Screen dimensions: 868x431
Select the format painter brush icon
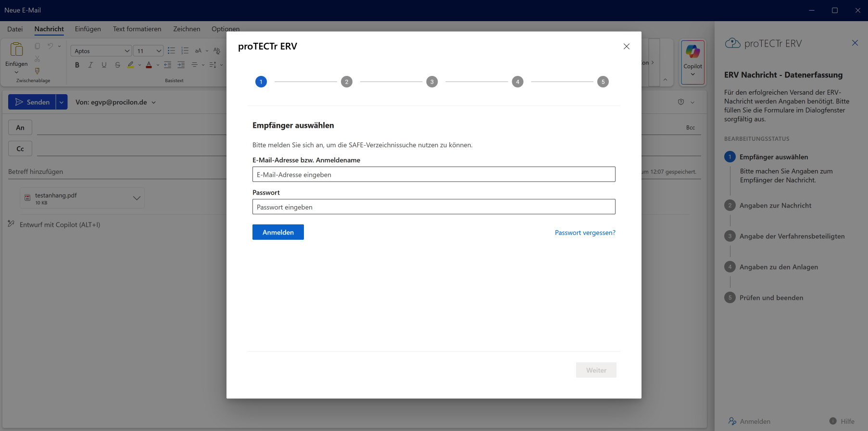(x=38, y=71)
